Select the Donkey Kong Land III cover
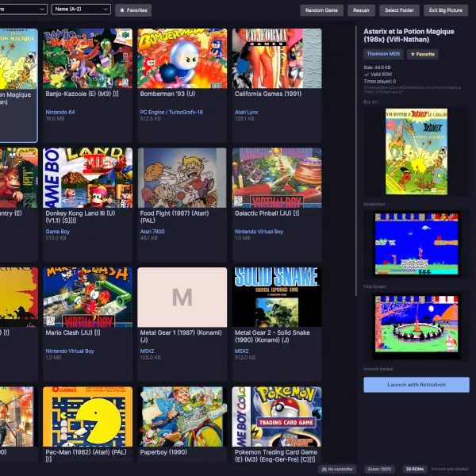Viewport: 476px width, 476px height. (x=88, y=178)
